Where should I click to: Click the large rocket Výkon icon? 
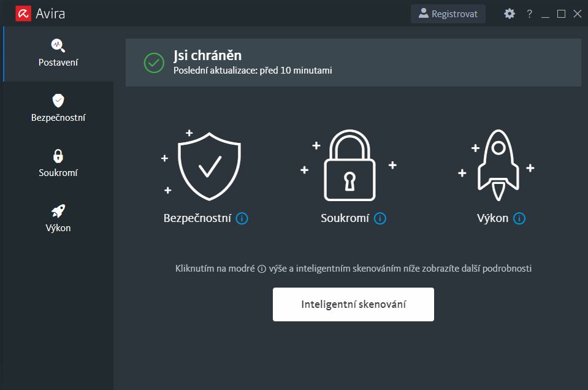click(498, 164)
